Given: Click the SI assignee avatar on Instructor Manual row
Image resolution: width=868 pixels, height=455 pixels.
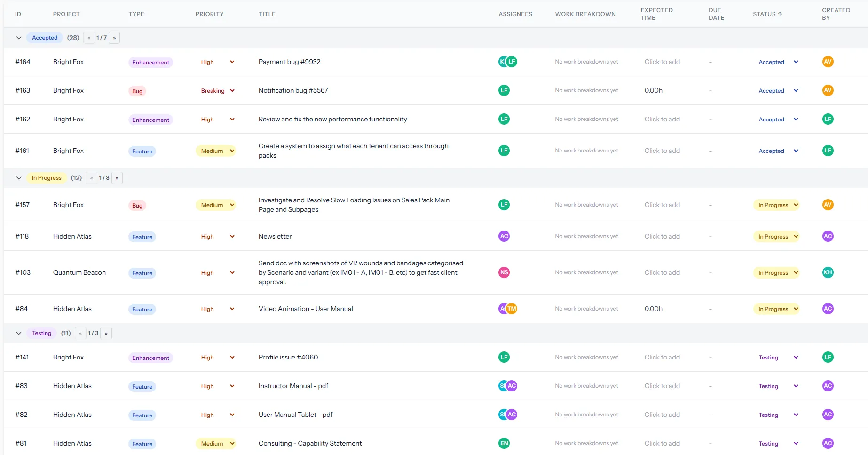Looking at the screenshot, I should point(501,386).
